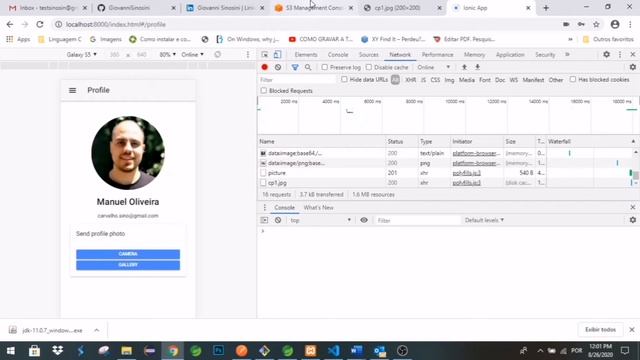
Task: Click network Filter input field
Action: pyautogui.click(x=298, y=80)
